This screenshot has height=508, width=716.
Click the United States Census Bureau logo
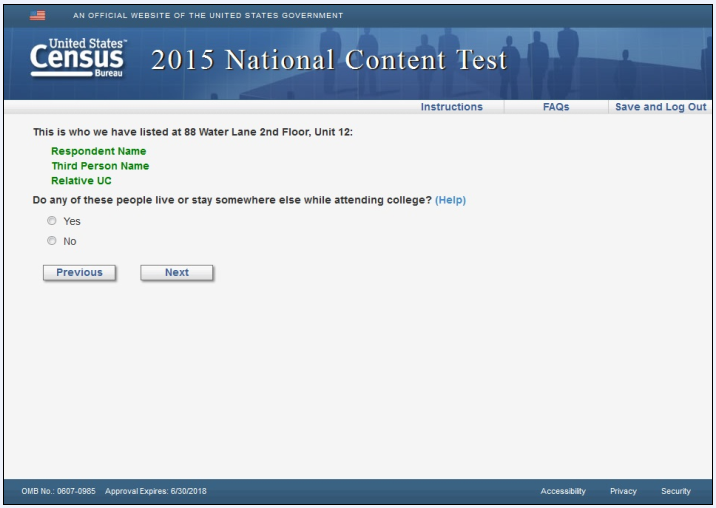point(78,58)
